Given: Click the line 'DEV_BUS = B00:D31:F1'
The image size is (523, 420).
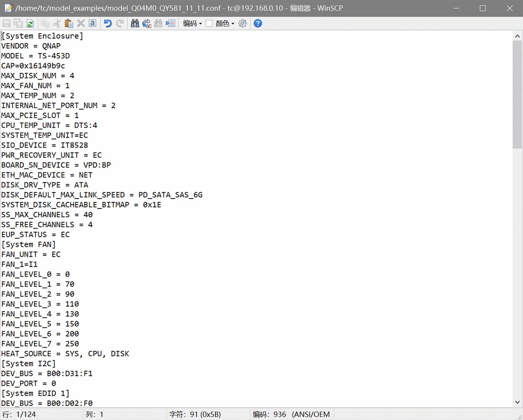Looking at the screenshot, I should (x=47, y=373).
